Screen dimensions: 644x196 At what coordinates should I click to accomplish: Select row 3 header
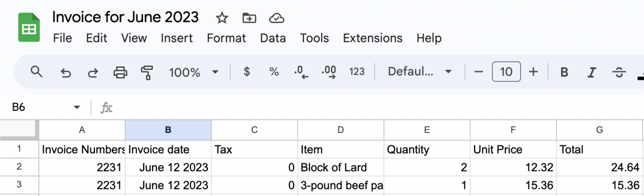20,185
